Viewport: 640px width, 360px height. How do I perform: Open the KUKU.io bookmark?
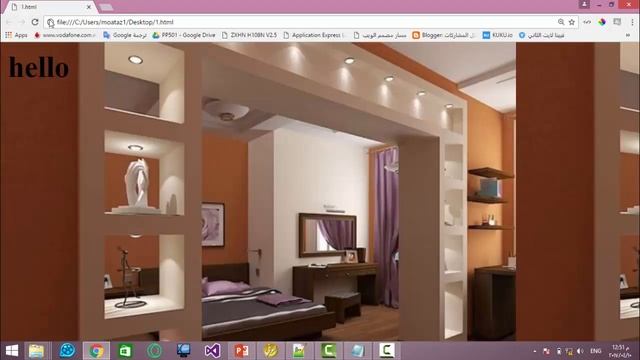(498, 36)
